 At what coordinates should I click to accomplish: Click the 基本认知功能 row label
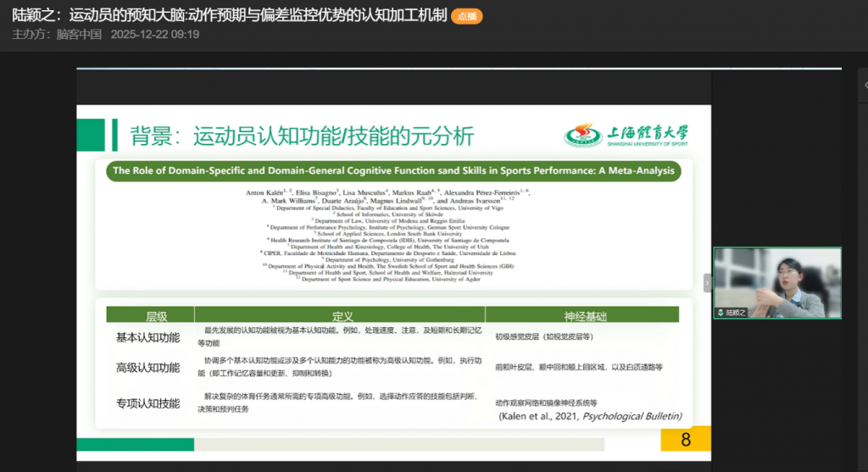click(x=147, y=337)
